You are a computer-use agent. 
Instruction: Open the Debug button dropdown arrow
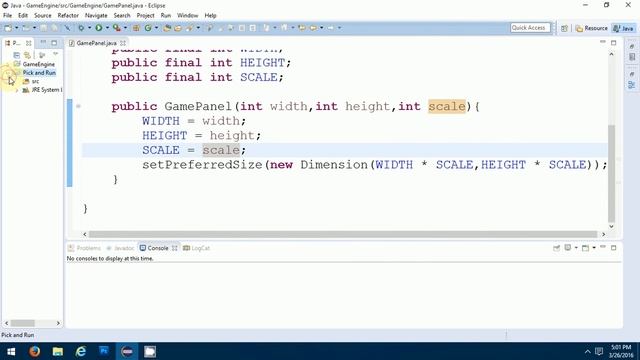[x=89, y=28]
